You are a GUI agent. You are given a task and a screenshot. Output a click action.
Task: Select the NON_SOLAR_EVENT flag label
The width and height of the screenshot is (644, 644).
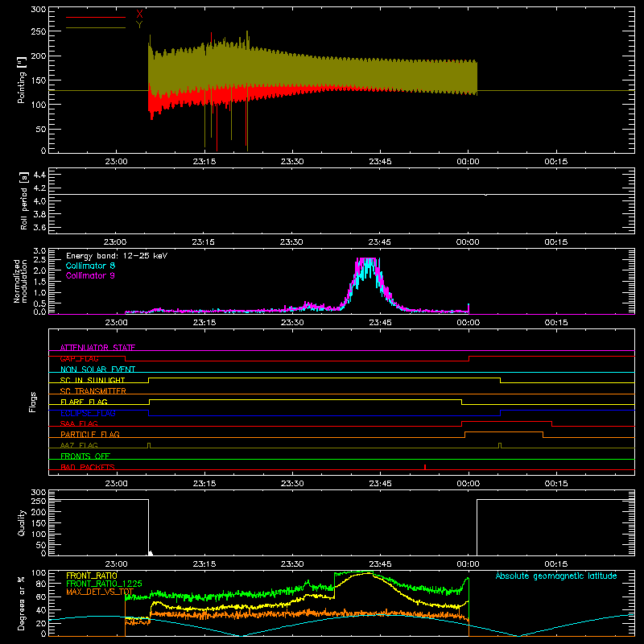(97, 369)
